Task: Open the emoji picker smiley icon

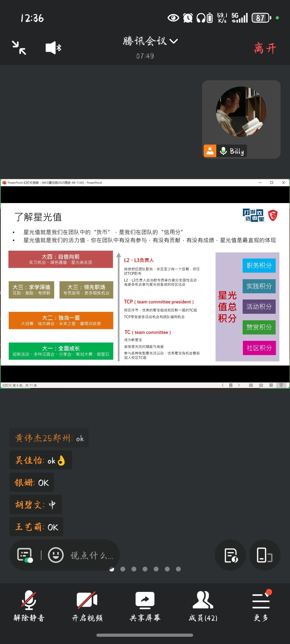Action: click(56, 555)
